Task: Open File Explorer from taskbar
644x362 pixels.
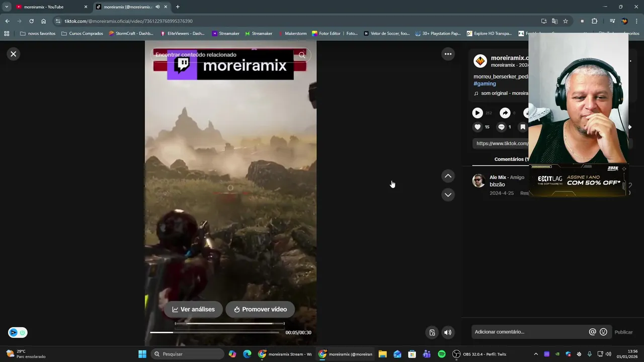Action: [x=382, y=354]
